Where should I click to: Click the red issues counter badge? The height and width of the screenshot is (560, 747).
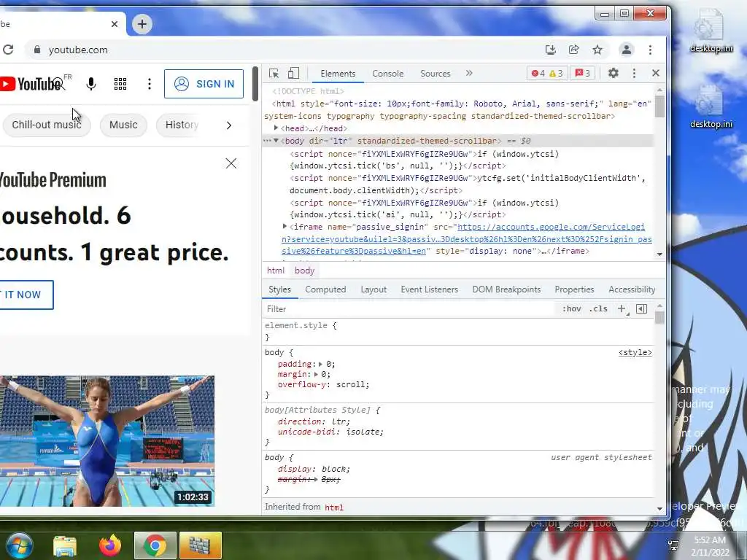pos(582,74)
